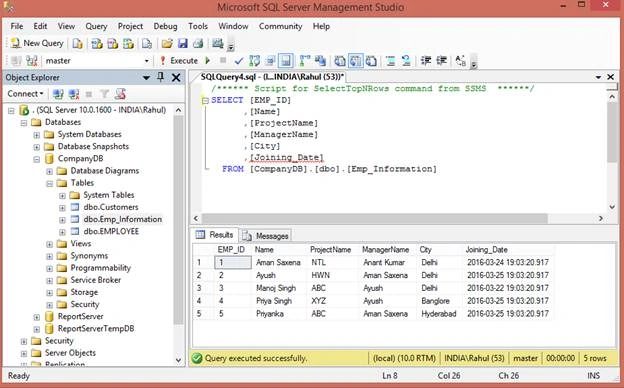
Task: Click the Comment out selected lines icon
Action: (x=391, y=61)
